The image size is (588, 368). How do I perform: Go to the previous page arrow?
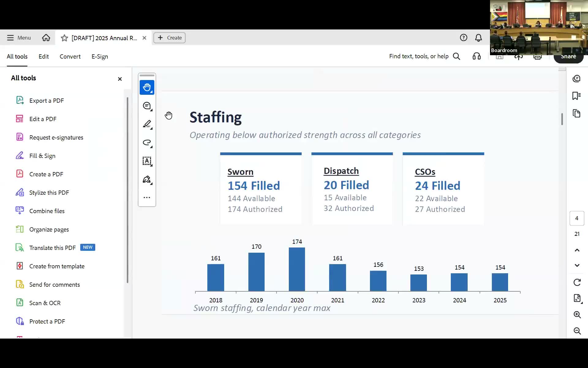[577, 250]
